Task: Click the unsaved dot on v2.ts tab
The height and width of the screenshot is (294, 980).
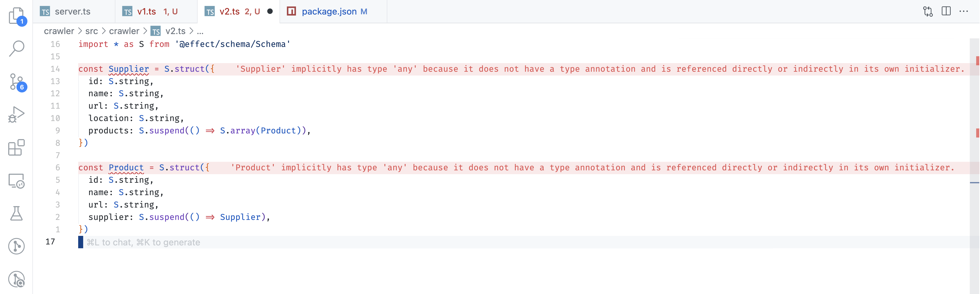Action: pyautogui.click(x=270, y=11)
